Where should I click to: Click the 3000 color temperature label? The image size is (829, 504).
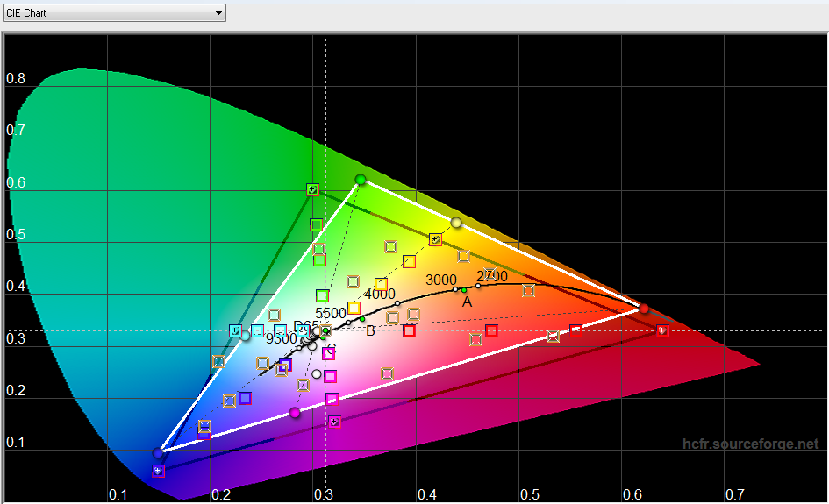441,280
